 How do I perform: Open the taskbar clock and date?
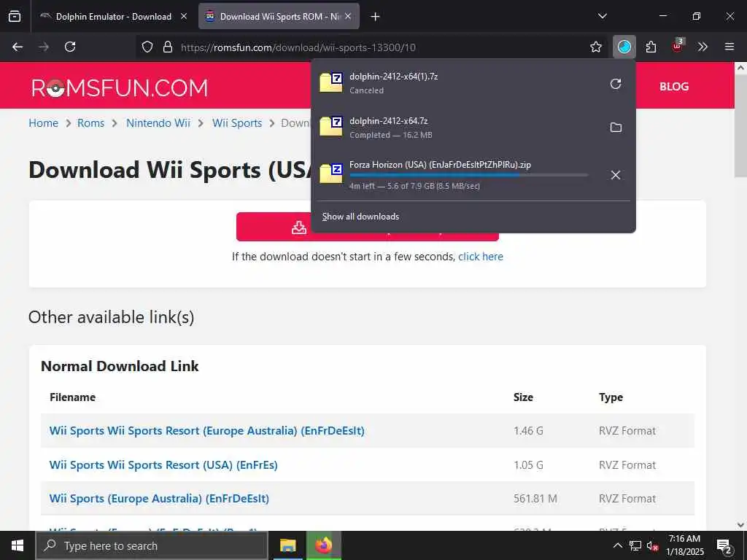684,545
